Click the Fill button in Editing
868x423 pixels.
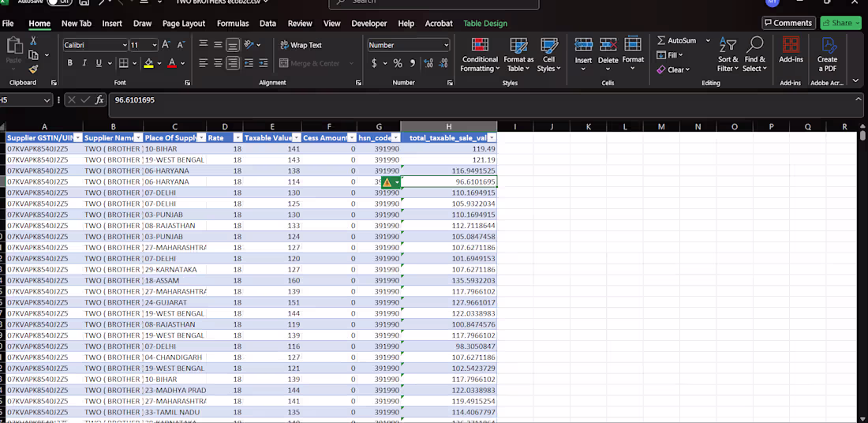tap(670, 54)
